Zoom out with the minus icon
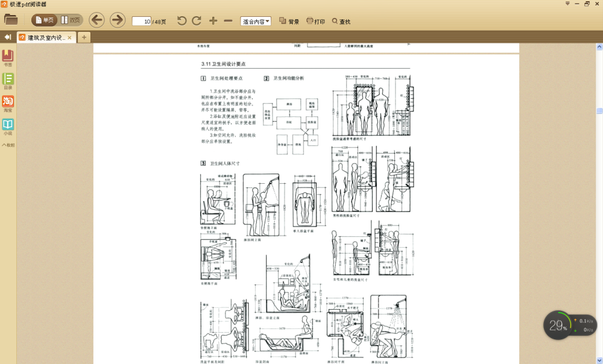The image size is (603, 364). pyautogui.click(x=228, y=20)
